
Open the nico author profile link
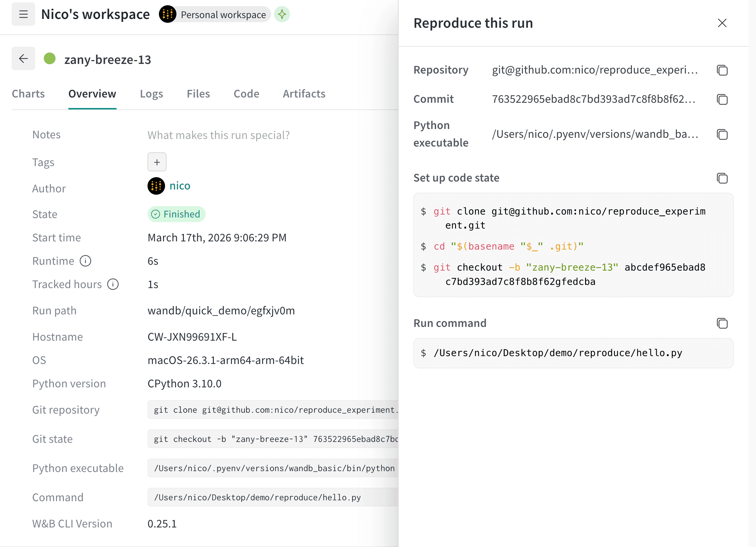[x=180, y=186]
